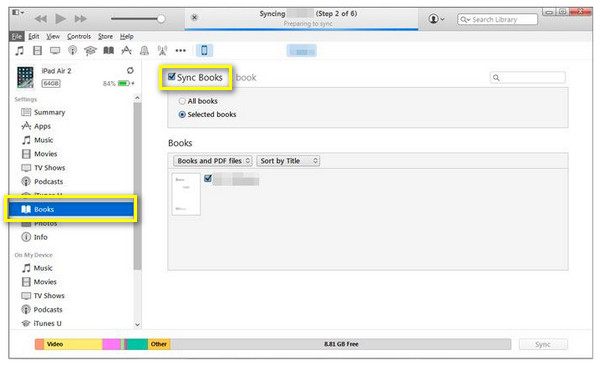Open the Books library icon in toolbar

tap(109, 51)
